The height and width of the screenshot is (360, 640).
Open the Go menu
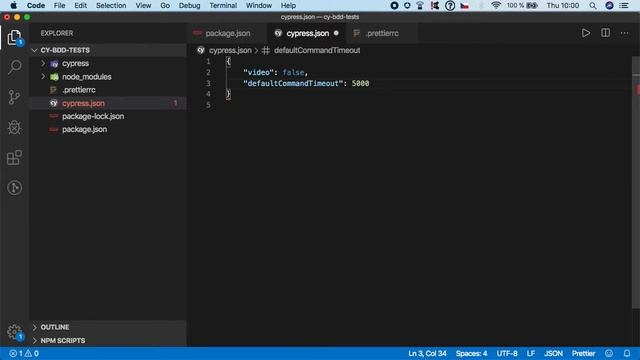[x=165, y=6]
